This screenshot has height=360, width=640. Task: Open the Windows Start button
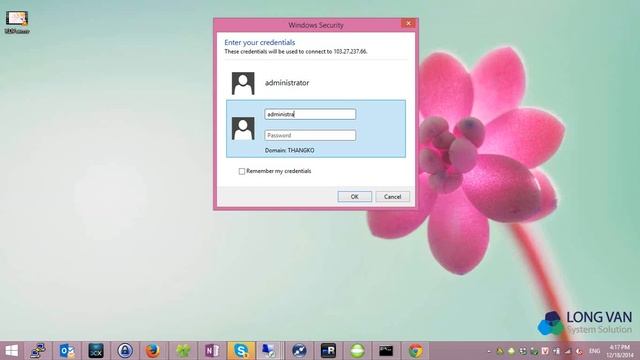coord(11,351)
